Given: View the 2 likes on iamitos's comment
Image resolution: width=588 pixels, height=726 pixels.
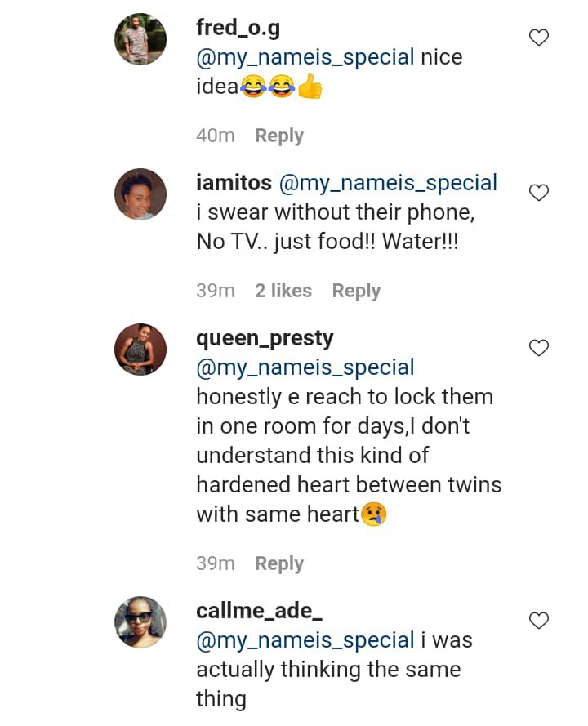Looking at the screenshot, I should [x=283, y=291].
